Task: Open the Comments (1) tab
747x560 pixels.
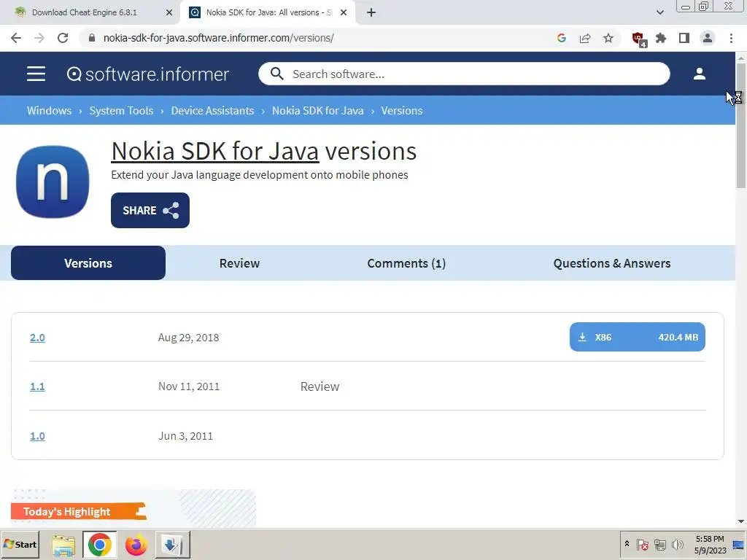Action: 406,262
